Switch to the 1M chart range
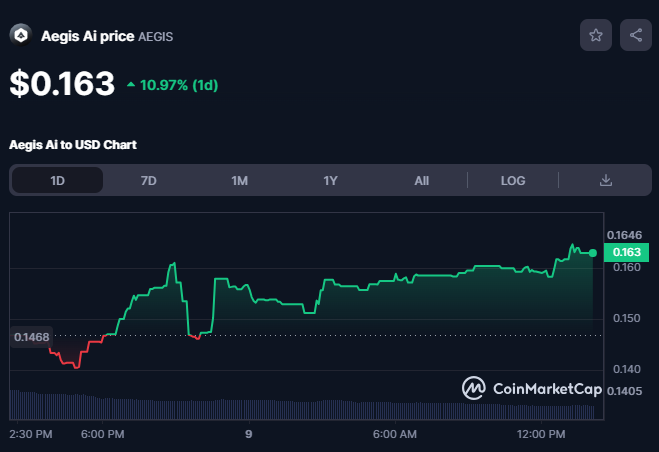 pos(240,180)
